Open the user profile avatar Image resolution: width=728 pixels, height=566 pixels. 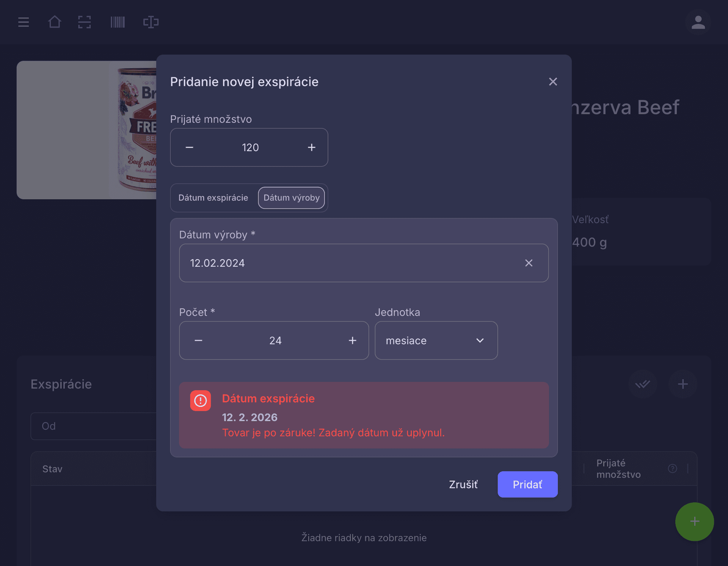point(698,22)
